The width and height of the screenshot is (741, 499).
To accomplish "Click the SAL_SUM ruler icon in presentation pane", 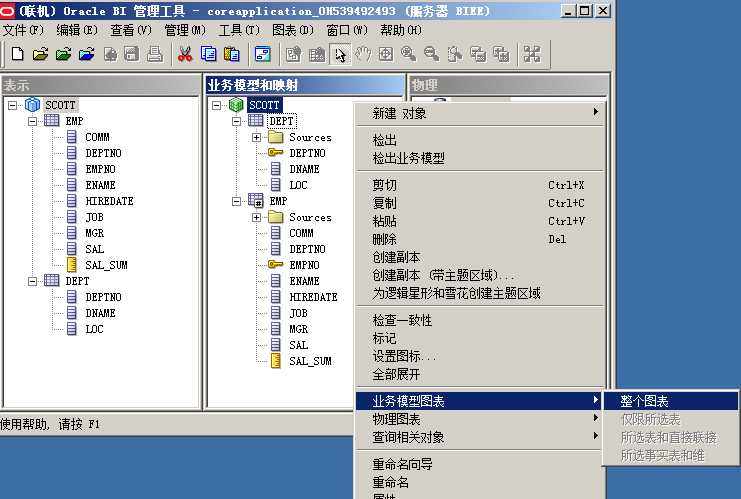I will pos(71,265).
